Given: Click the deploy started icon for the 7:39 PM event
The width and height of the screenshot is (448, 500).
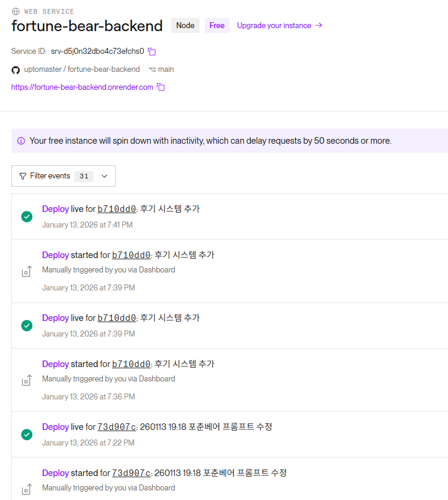Looking at the screenshot, I should click(26, 272).
